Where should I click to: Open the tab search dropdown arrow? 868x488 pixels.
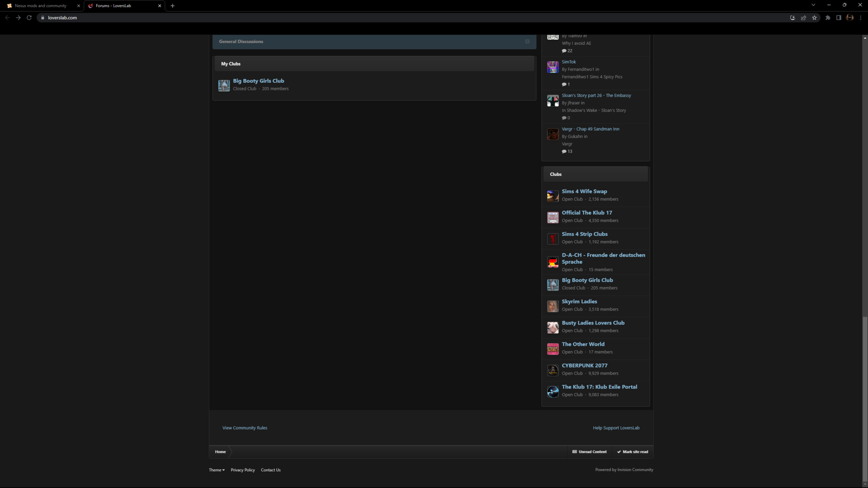point(813,5)
